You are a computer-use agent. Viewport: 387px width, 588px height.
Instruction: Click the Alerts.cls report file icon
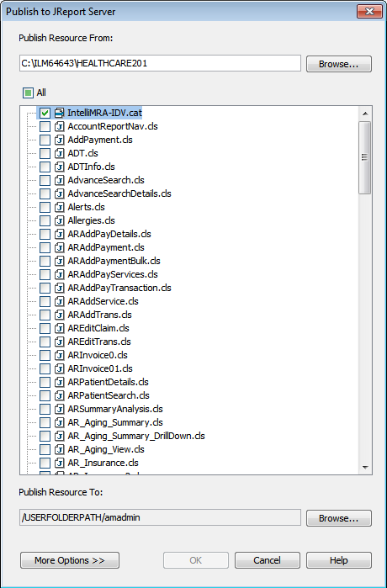point(59,207)
